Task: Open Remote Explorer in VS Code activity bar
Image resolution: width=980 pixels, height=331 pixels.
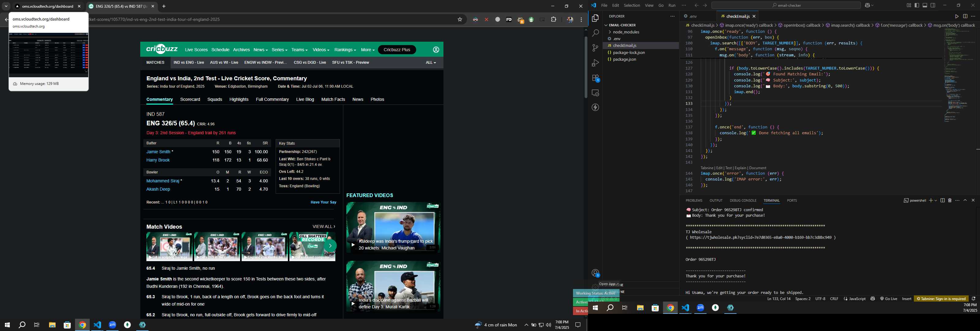Action: [x=595, y=93]
